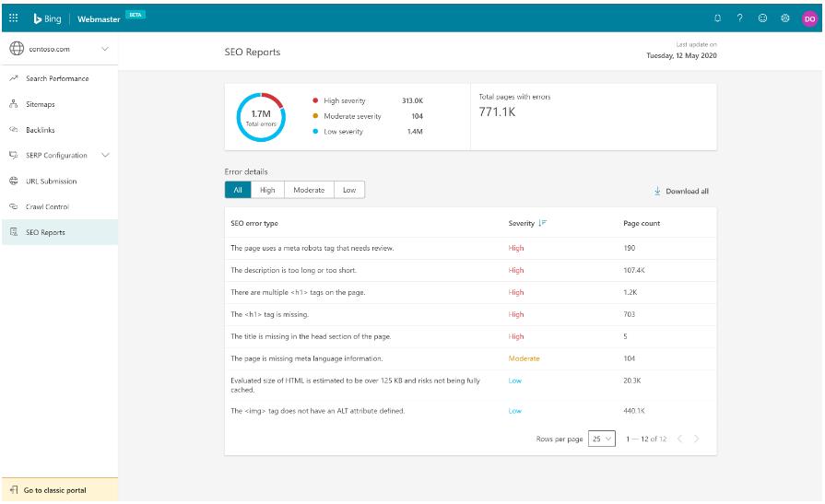This screenshot has height=504, width=825.
Task: Click the red High severity legend dot
Action: click(x=315, y=100)
